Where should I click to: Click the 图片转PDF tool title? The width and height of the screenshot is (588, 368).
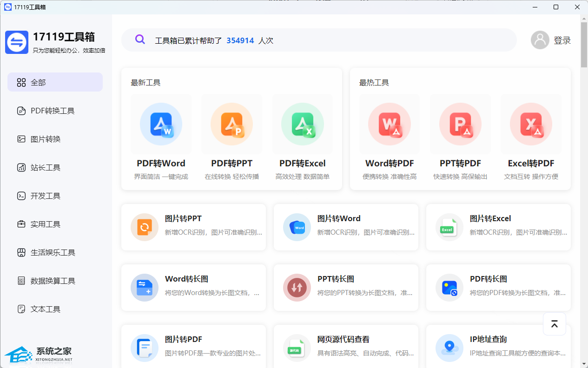pos(183,339)
